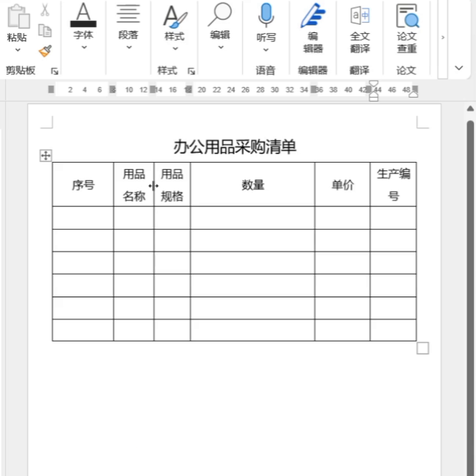476x476 pixels.
Task: Click the Copy icon
Action: coord(45,31)
